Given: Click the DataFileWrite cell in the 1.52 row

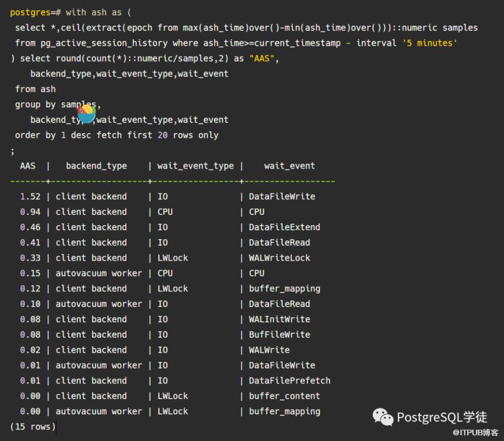Looking at the screenshot, I should (282, 197).
